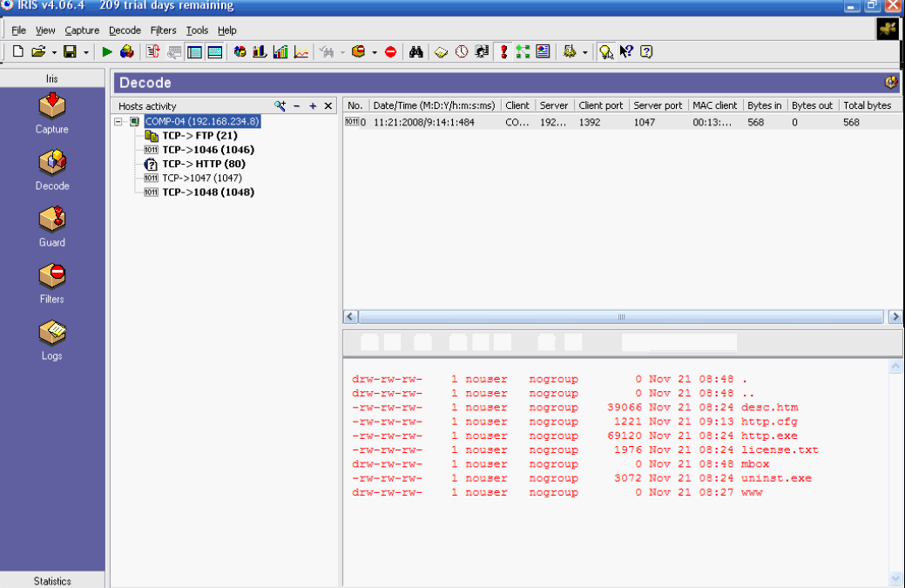Image resolution: width=905 pixels, height=588 pixels.
Task: Open the File menu
Action: (x=18, y=30)
